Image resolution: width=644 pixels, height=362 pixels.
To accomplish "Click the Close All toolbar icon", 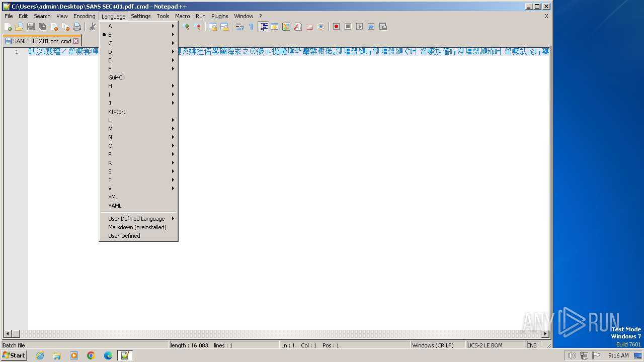I will (65, 27).
